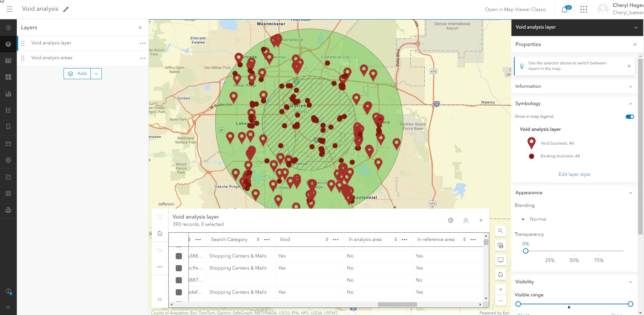Select the checkbox for the 4887 record

[178, 280]
